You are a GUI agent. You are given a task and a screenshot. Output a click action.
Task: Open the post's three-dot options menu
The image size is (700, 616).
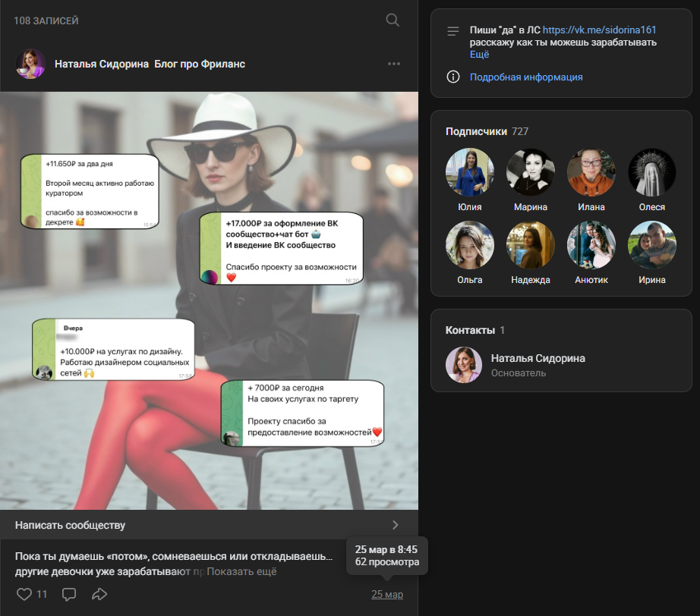394,64
